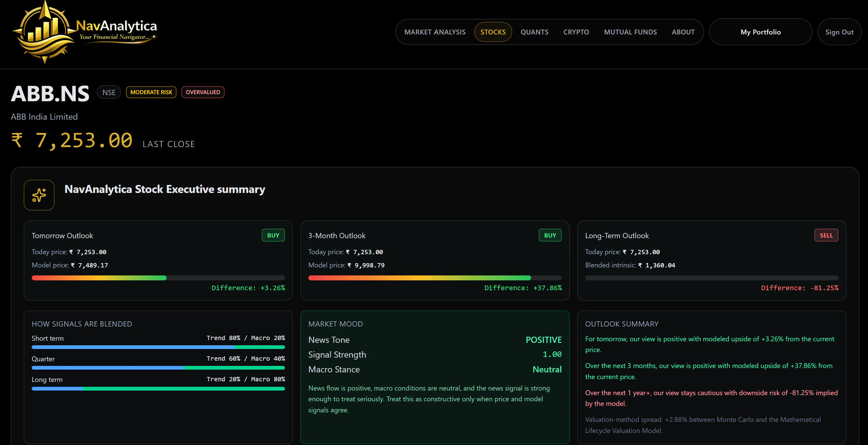The height and width of the screenshot is (445, 868).
Task: Click Model price ₹ 7,489.17
Action: click(70, 265)
